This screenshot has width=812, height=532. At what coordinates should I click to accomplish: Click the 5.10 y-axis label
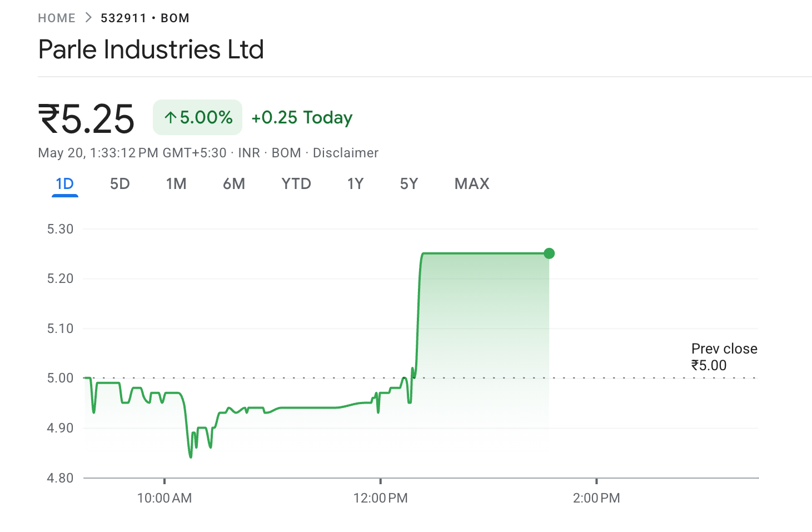click(60, 329)
